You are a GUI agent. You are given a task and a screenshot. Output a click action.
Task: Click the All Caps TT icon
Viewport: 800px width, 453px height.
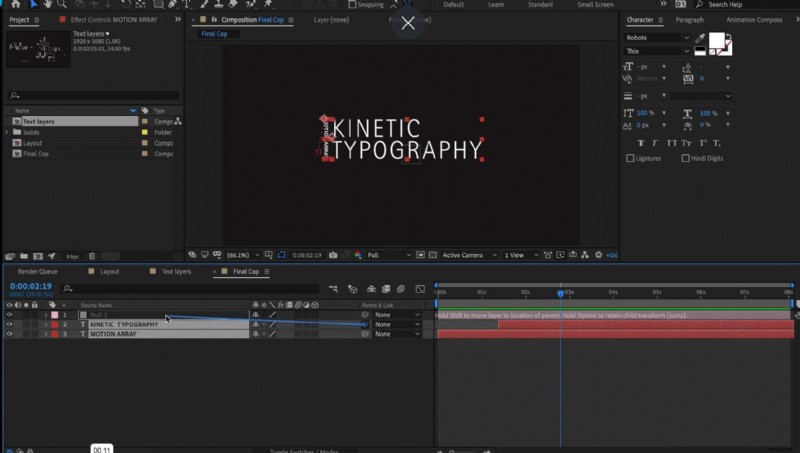(671, 143)
